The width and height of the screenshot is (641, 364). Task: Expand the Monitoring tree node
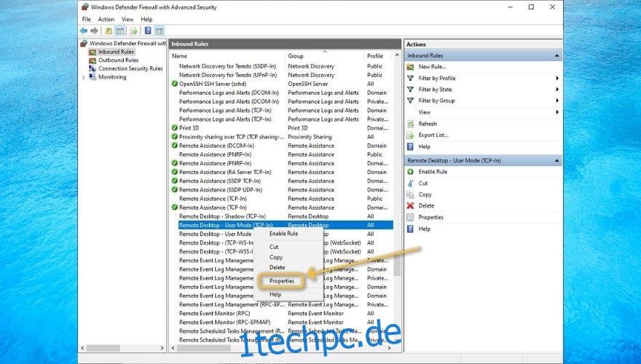coord(84,77)
